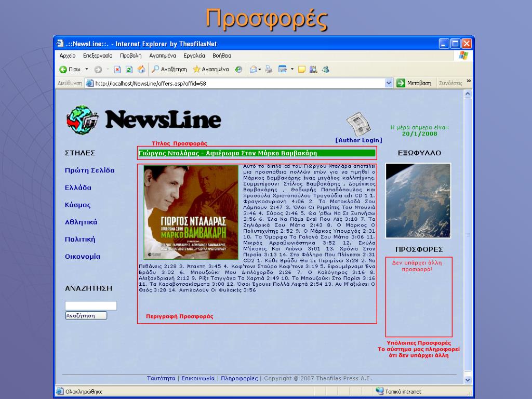
Task: Click the Συνδέσεις links bar label
Action: click(x=450, y=83)
